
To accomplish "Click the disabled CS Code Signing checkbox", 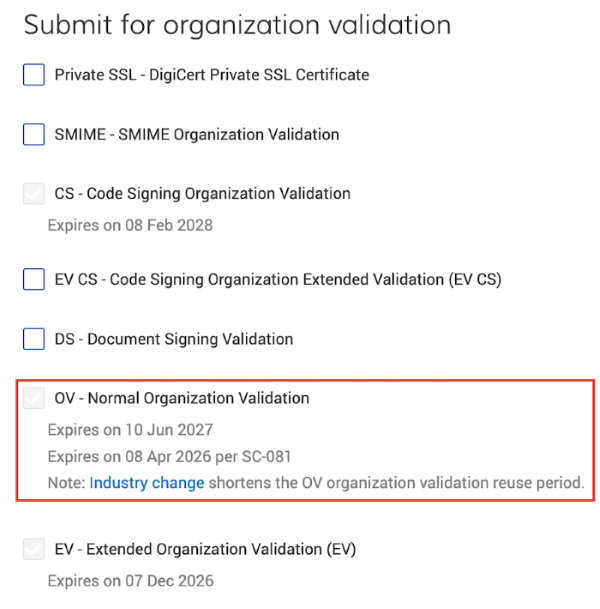I will tap(34, 194).
